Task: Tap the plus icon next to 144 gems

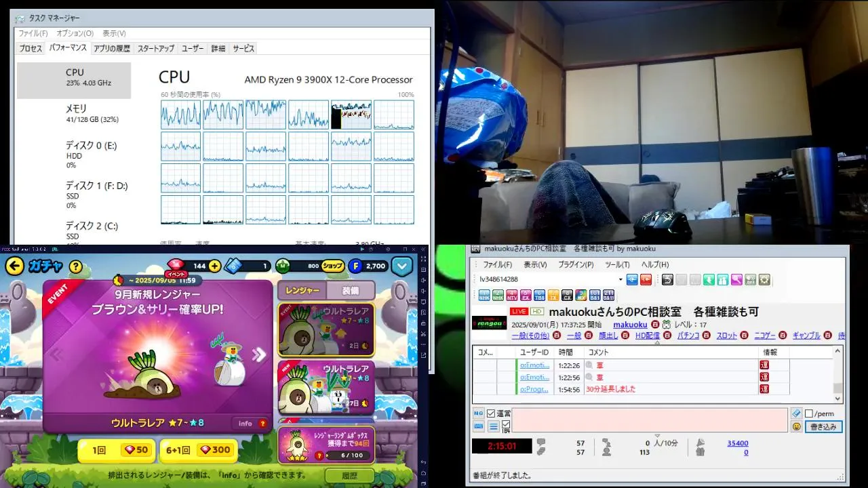Action: pyautogui.click(x=215, y=266)
